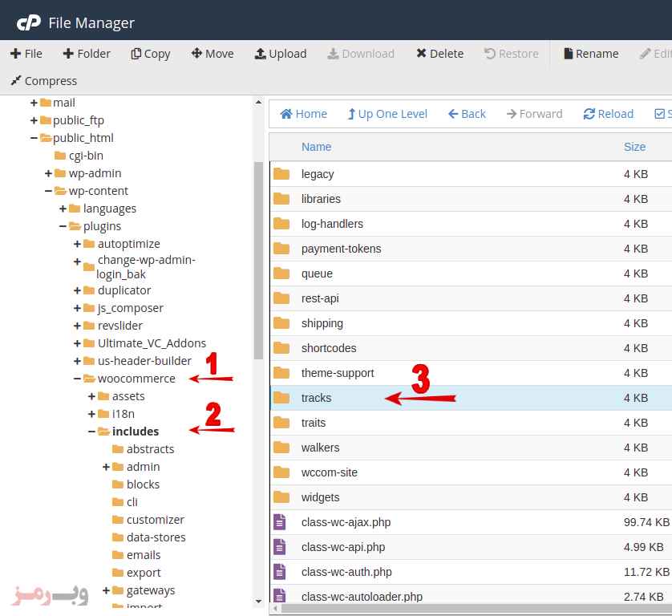This screenshot has height=616, width=672.
Task: Click the class-wc-ajax.php file icon
Action: [x=279, y=522]
